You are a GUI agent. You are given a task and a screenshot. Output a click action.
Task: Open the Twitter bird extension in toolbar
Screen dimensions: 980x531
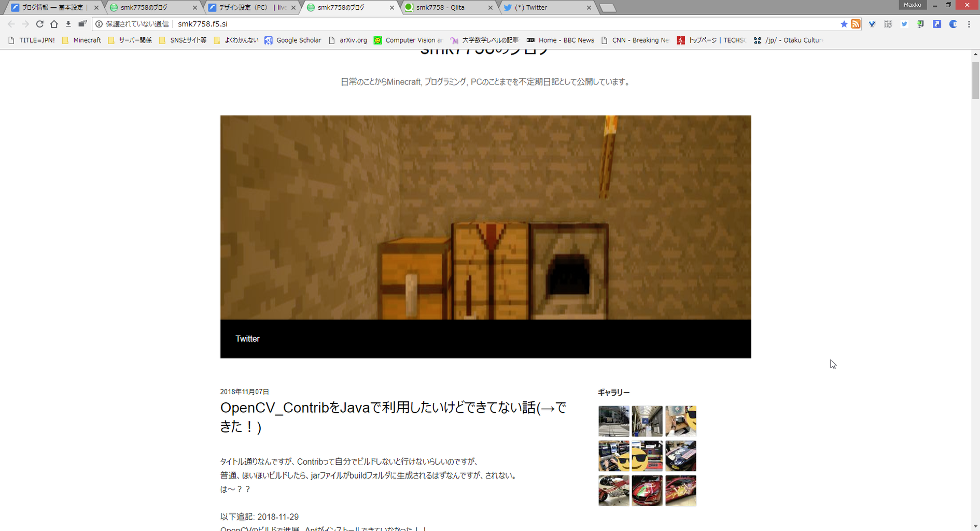(x=904, y=24)
